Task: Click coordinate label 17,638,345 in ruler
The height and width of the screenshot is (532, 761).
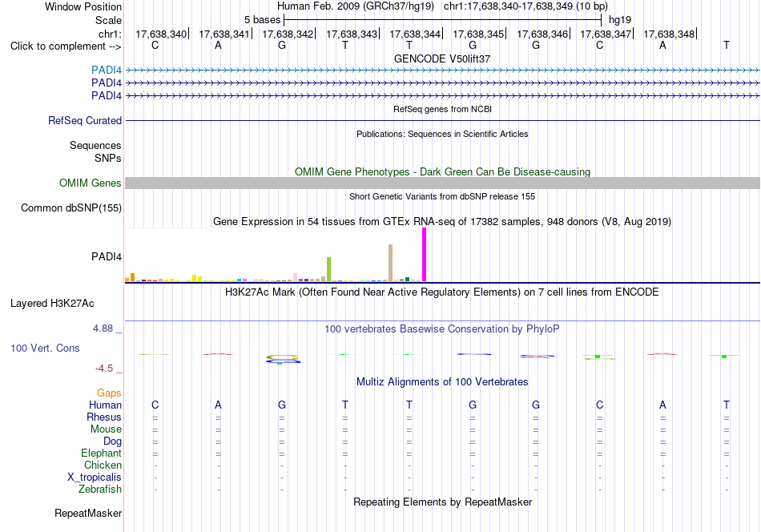Action: pos(478,34)
